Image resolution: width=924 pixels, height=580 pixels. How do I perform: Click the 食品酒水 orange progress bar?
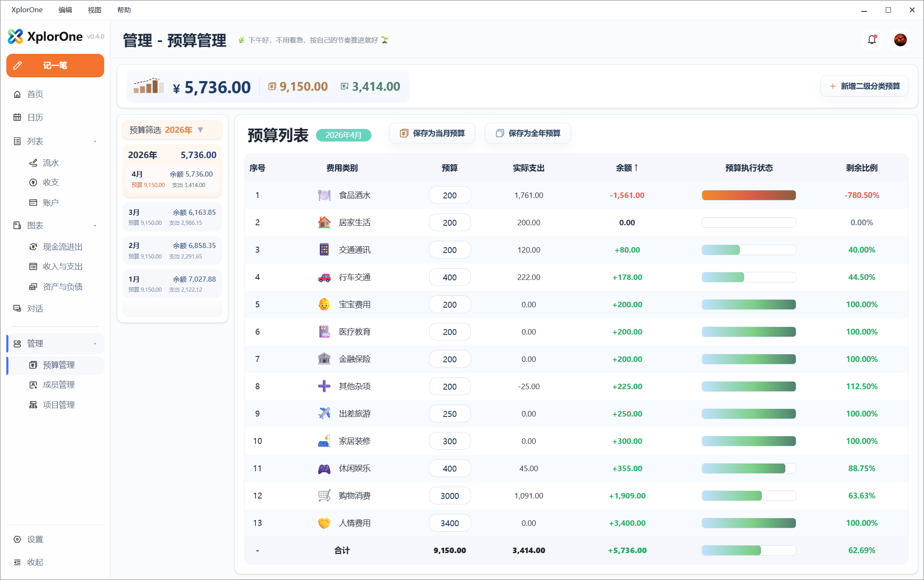click(x=749, y=195)
